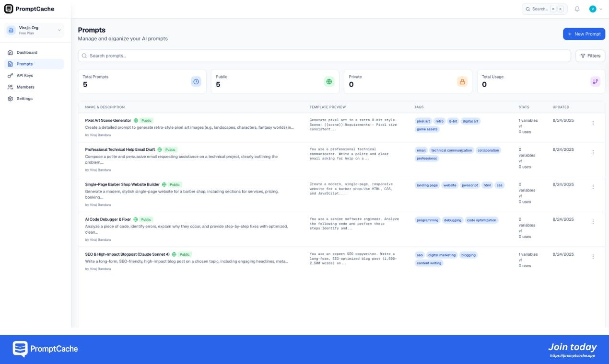Click the globe icon on the Public card
The height and width of the screenshot is (364, 609).
click(x=329, y=81)
